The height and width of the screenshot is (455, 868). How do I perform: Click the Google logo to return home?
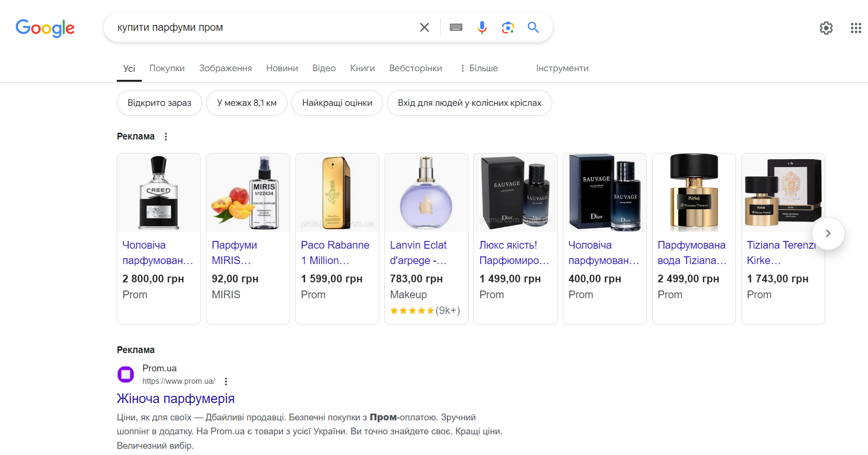pyautogui.click(x=45, y=28)
